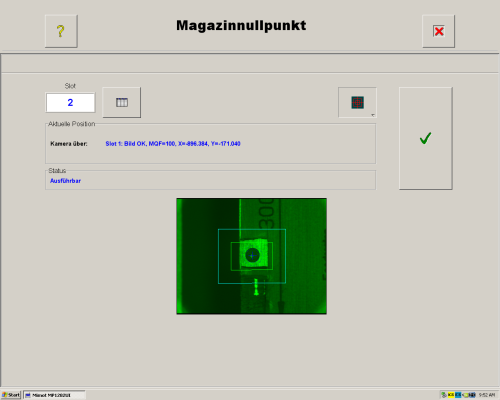Image resolution: width=500 pixels, height=400 pixels.
Task: Close the Magazinnullpunkt dialog with red X
Action: coord(438,31)
